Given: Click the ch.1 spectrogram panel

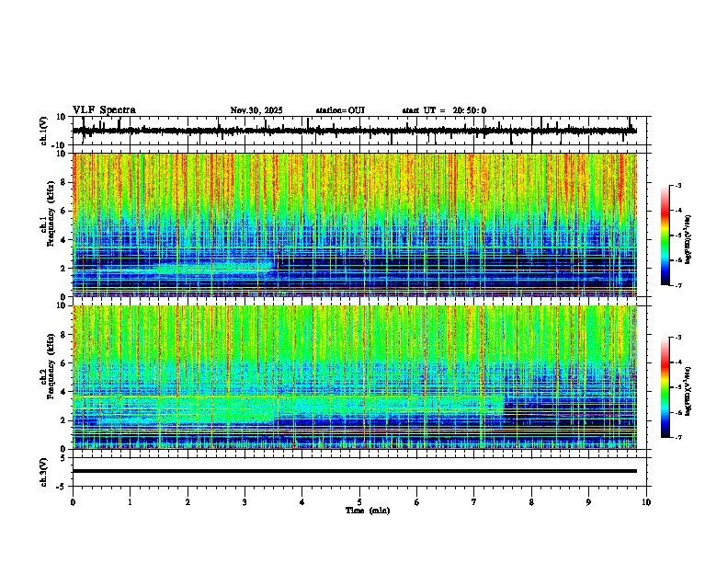Looking at the screenshot, I should click(355, 224).
